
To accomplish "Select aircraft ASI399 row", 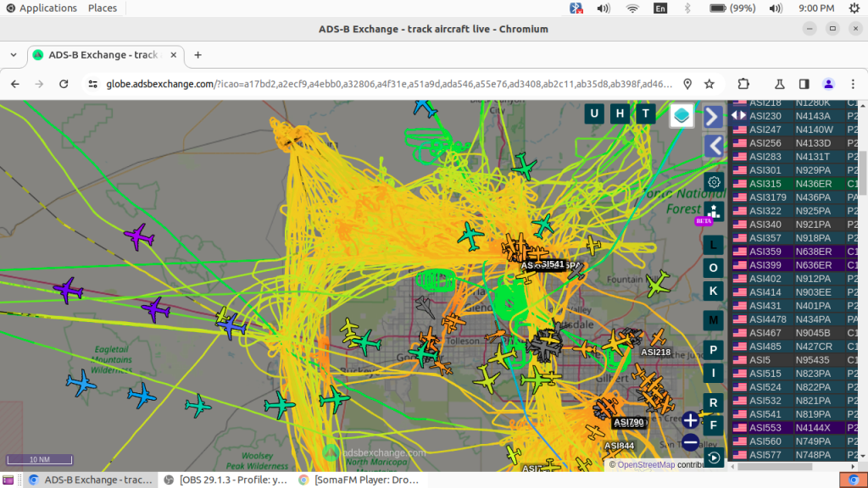I will coord(795,265).
